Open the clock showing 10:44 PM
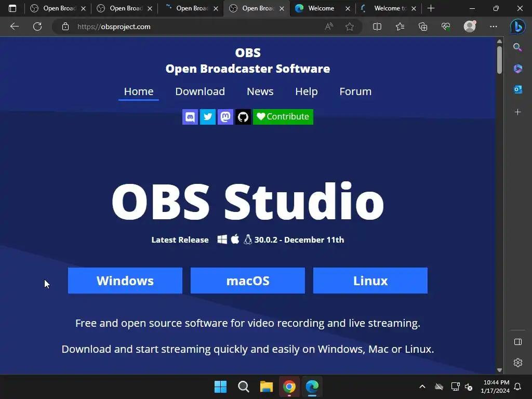Image resolution: width=532 pixels, height=399 pixels. click(x=495, y=387)
